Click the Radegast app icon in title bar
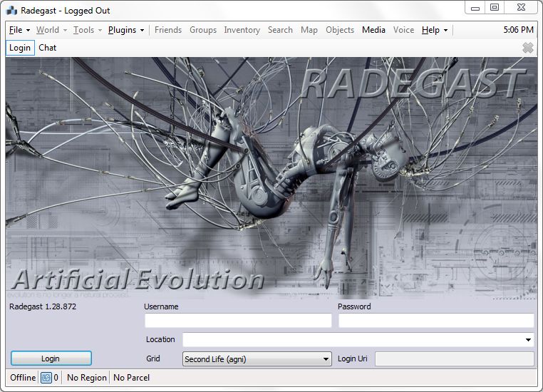The width and height of the screenshot is (543, 392). (11, 11)
